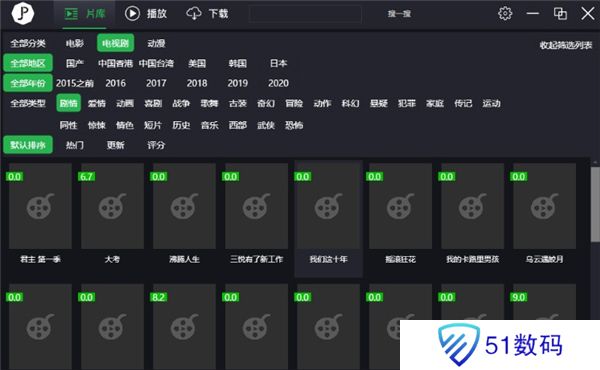Open the 下载 cloud download icon

tap(194, 13)
